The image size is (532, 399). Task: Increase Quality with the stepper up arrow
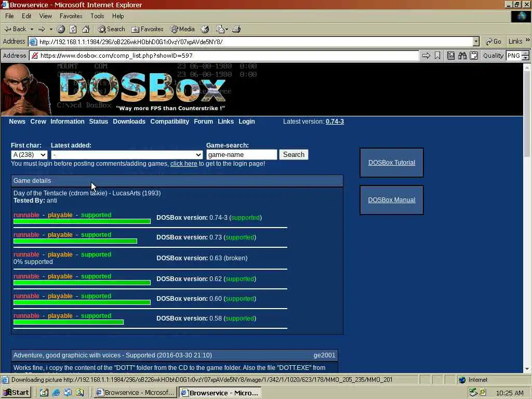525,54
